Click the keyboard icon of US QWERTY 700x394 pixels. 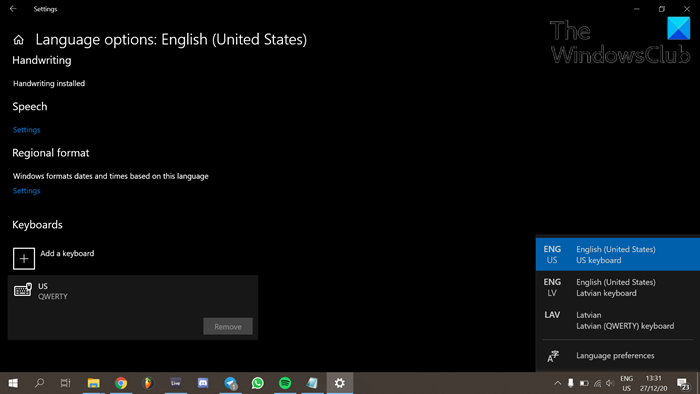coord(23,290)
